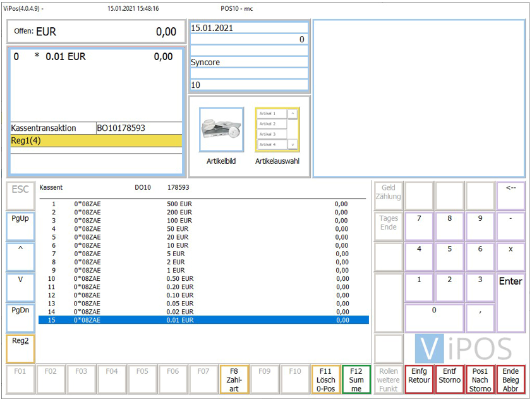Click F11 Lösch 0-Pos function key
532x401 pixels.
click(x=325, y=379)
